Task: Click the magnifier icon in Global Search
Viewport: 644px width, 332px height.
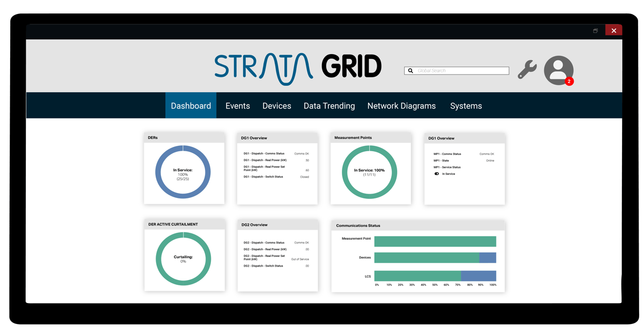Action: [411, 70]
